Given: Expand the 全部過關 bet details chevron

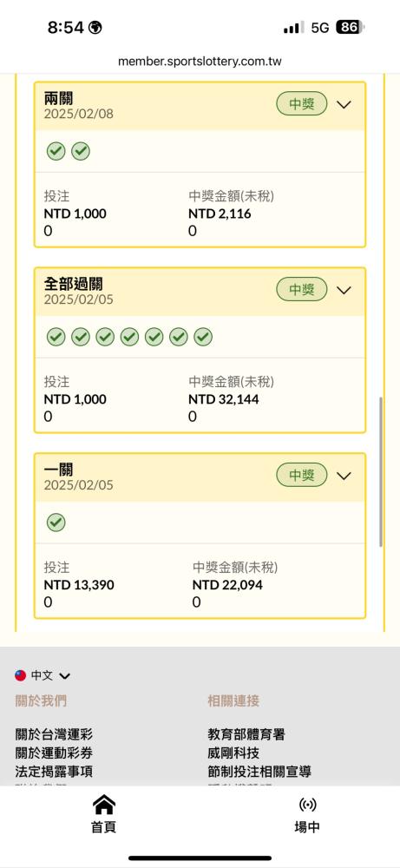Looking at the screenshot, I should (x=344, y=290).
